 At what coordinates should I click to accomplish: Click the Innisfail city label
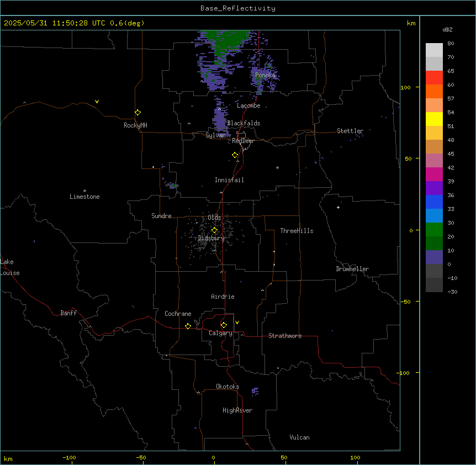(x=229, y=180)
